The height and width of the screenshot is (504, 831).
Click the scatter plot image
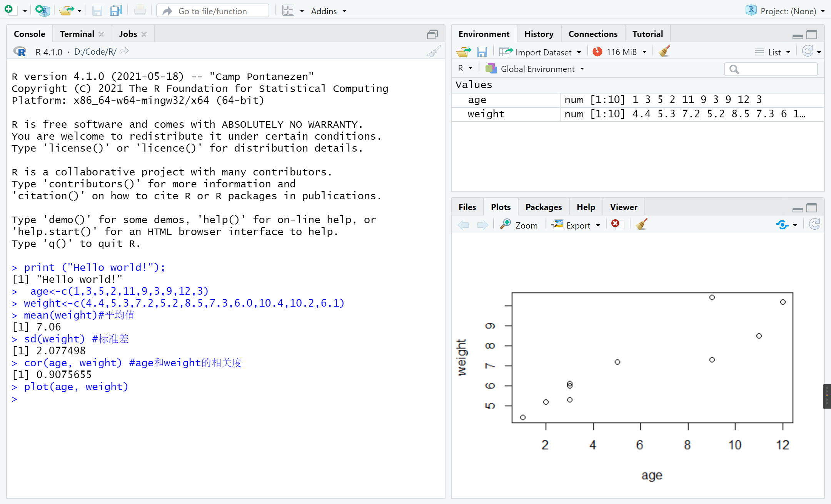637,365
